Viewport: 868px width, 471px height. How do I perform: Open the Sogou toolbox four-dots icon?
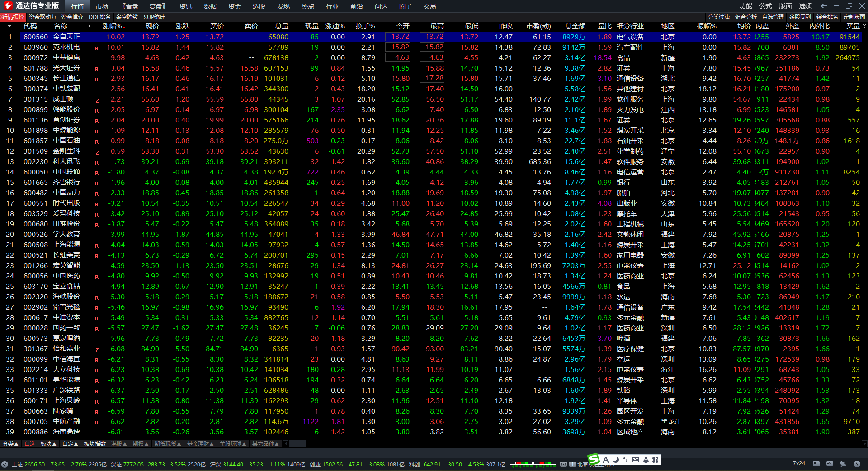point(655,460)
